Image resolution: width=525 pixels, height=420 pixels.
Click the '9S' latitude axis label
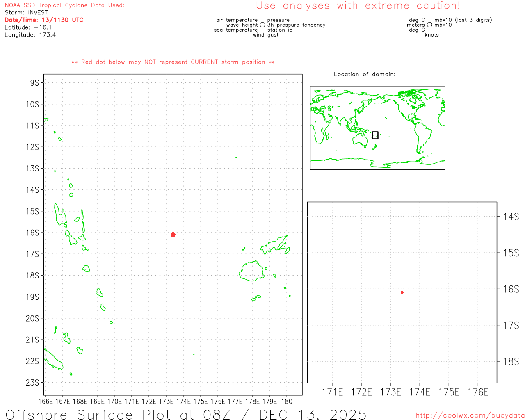(x=34, y=83)
